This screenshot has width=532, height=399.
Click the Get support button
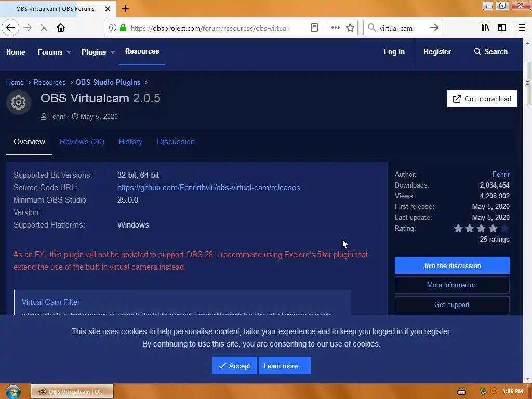(452, 304)
